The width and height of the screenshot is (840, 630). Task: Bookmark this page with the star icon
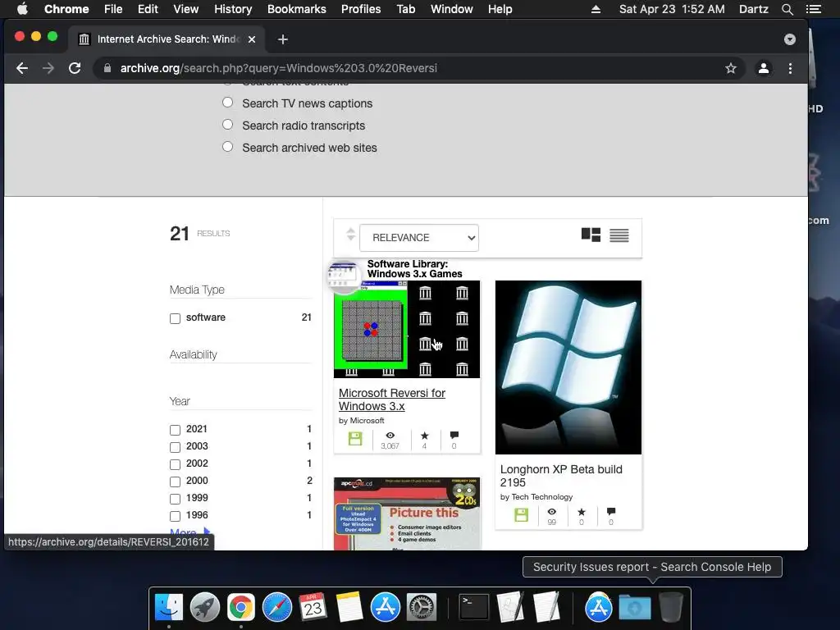tap(731, 68)
